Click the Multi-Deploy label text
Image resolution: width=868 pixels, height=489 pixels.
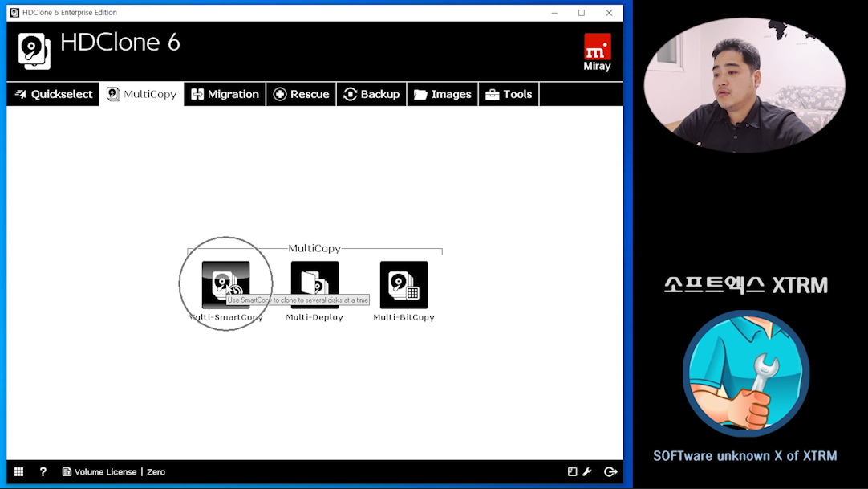[314, 317]
